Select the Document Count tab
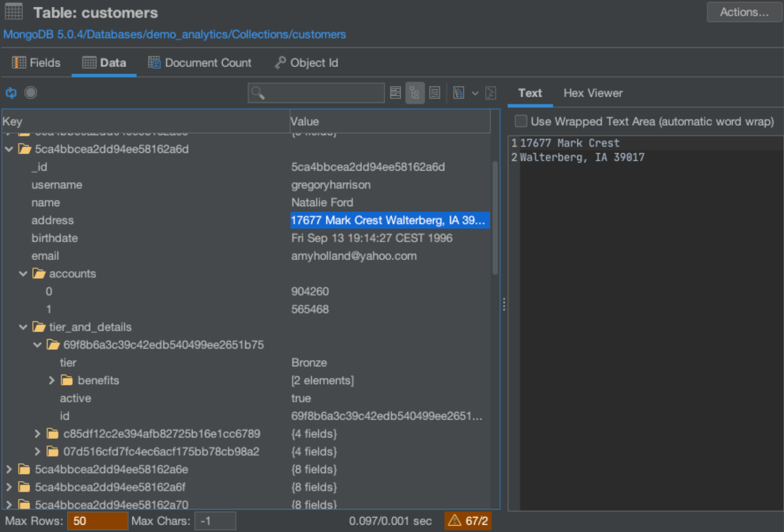Viewport: 784px width, 532px height. (200, 62)
